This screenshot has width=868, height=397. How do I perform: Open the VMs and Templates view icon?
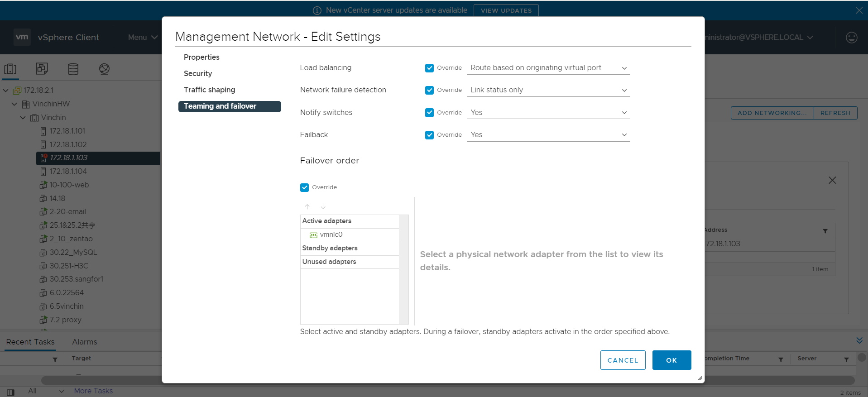tap(42, 69)
